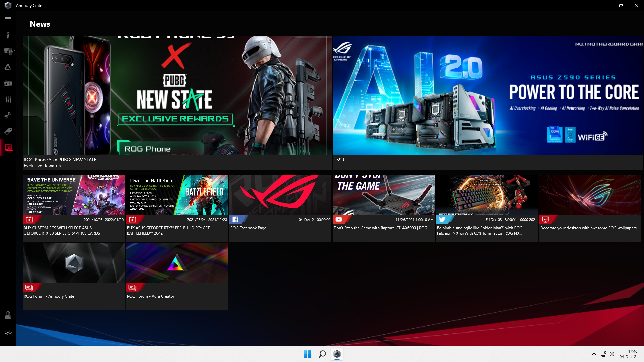Open Scenario Profiles sliders icon

(x=8, y=99)
